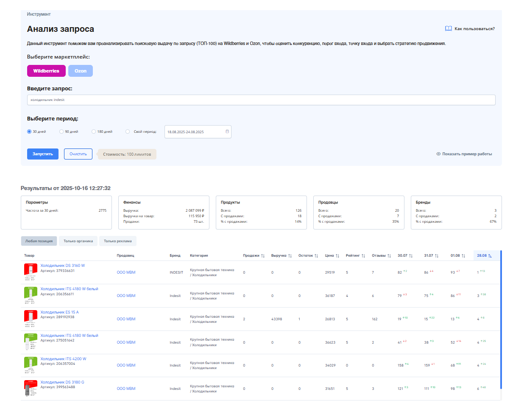Click the sort arrows next to Остаток
524x420 pixels.
316,256
